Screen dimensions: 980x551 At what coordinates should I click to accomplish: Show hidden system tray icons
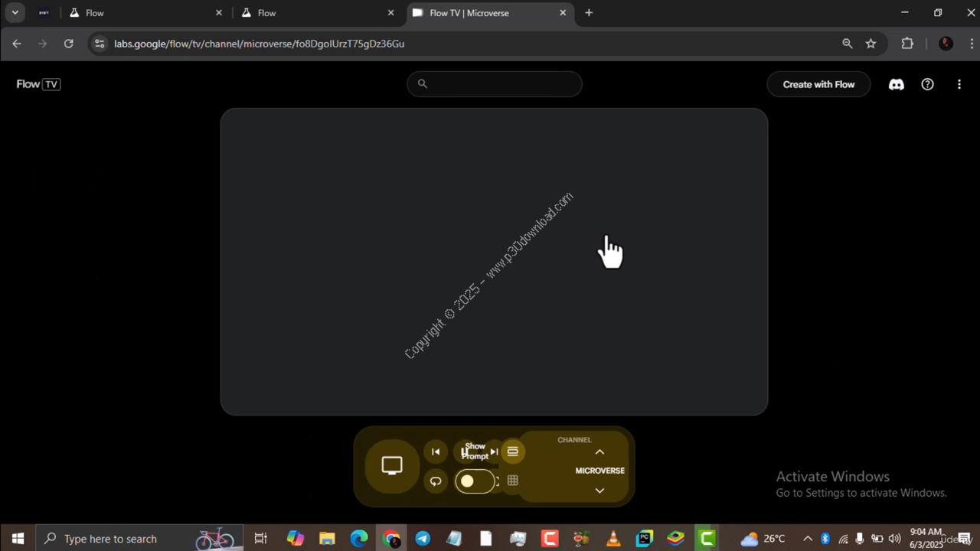pyautogui.click(x=807, y=539)
